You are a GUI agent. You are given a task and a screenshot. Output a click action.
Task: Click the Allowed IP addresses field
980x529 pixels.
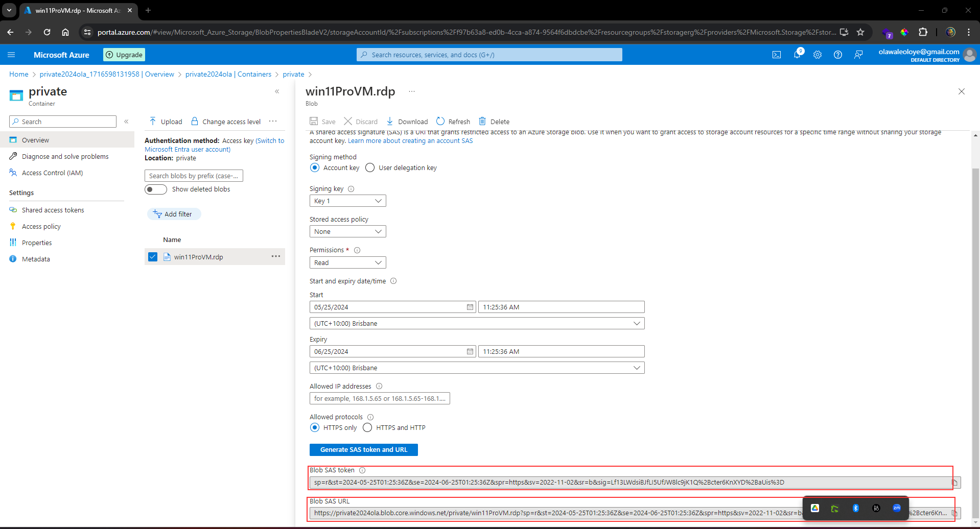(380, 398)
